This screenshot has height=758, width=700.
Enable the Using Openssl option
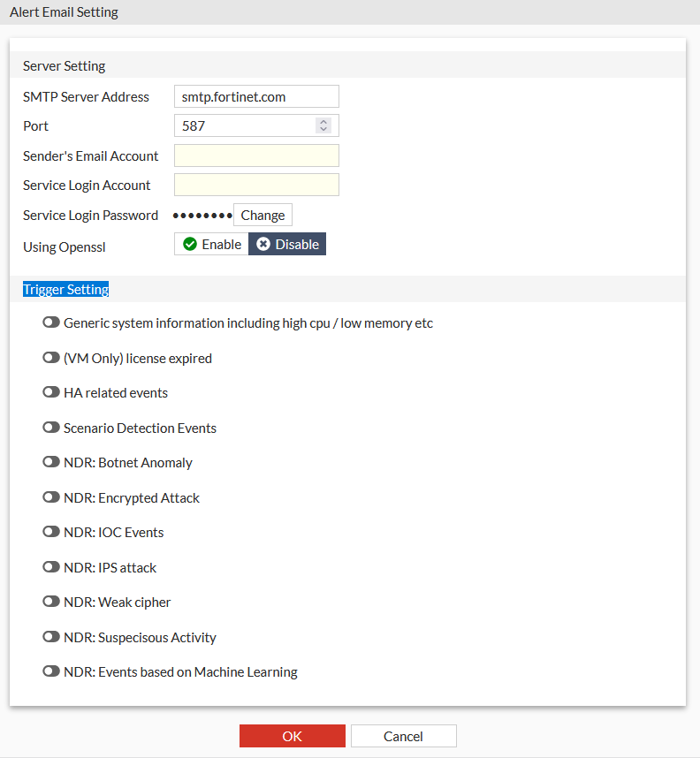pos(212,244)
